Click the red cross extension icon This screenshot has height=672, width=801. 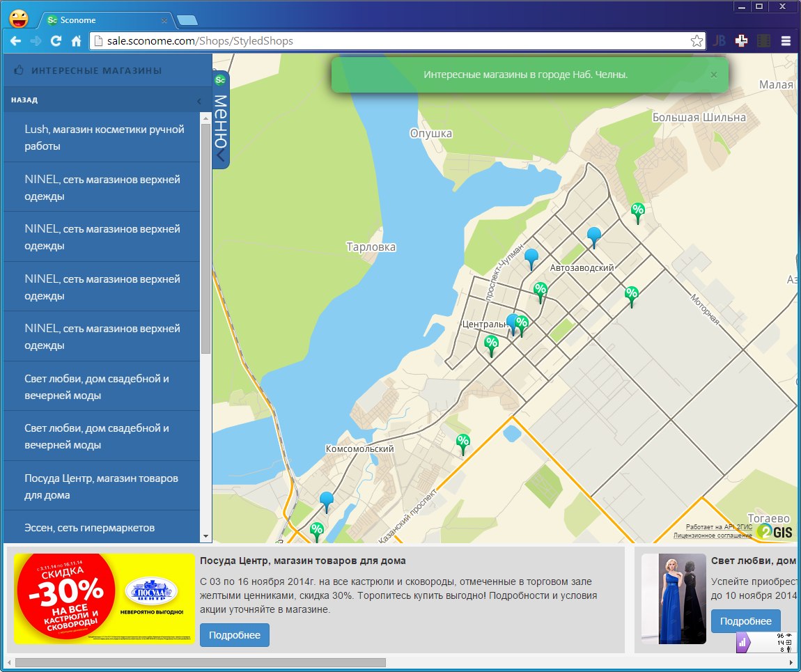coord(741,41)
